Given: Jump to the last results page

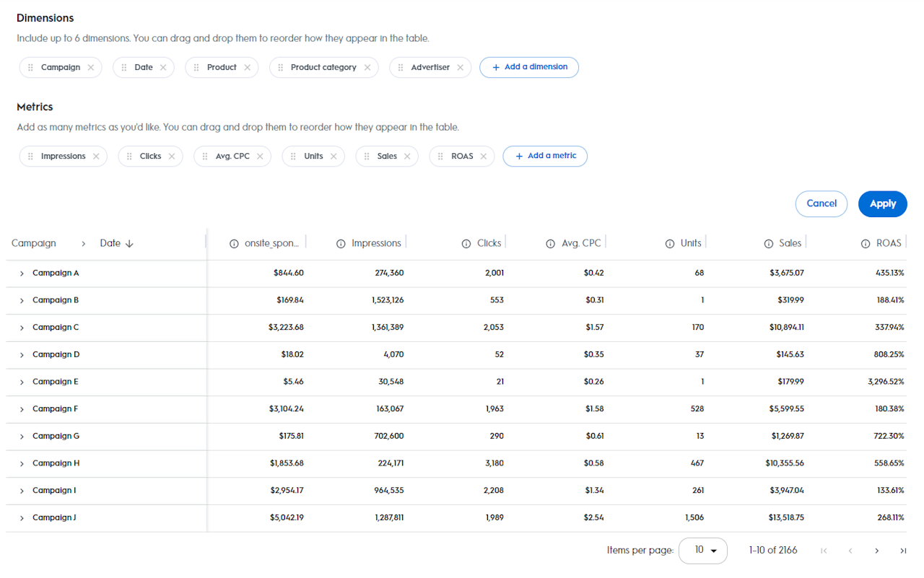Looking at the screenshot, I should (902, 551).
